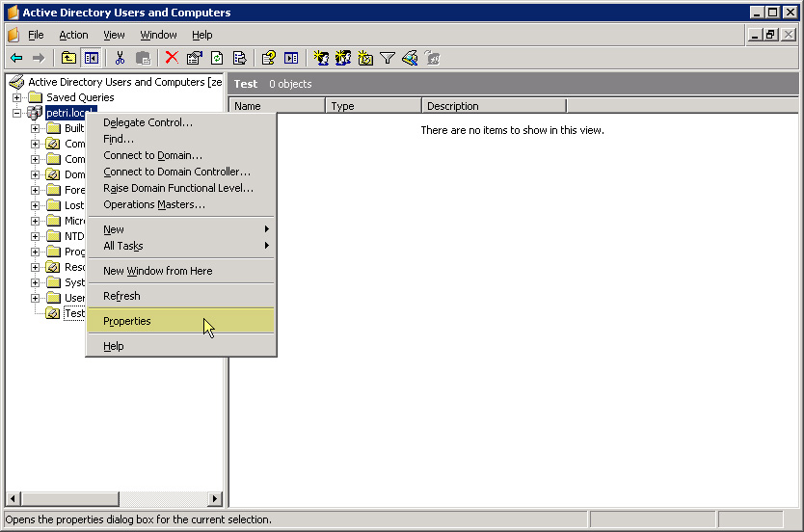Expand the User folder node
The height and width of the screenshot is (532, 804).
click(x=35, y=298)
